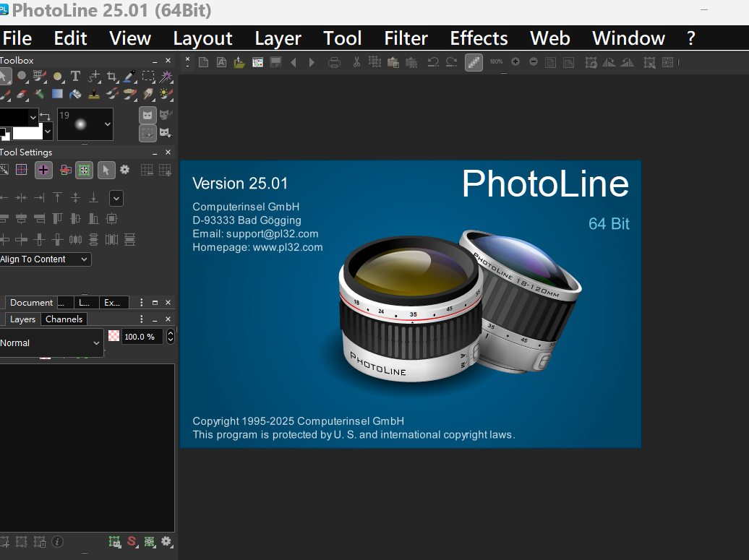The height and width of the screenshot is (560, 749).
Task: Open the Layer menu
Action: (278, 38)
